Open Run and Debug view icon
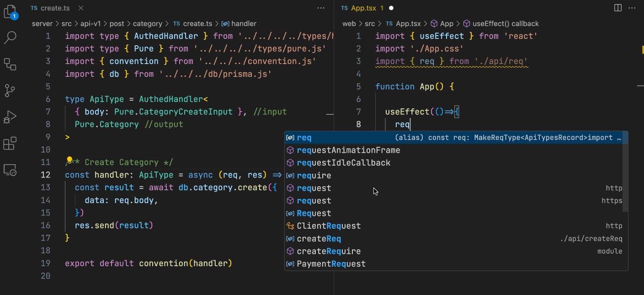Viewport: 644px width, 295px height. point(10,117)
